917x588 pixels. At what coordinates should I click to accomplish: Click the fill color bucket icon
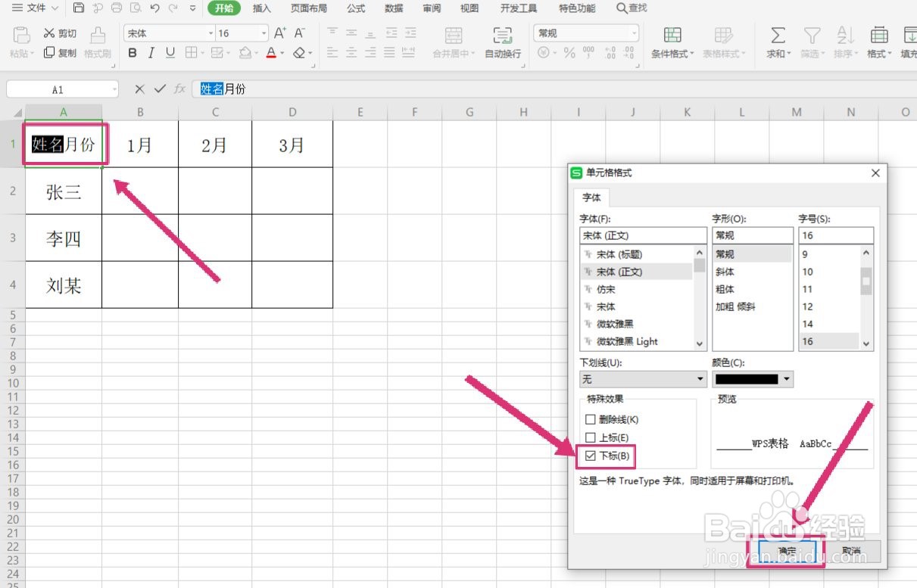tap(245, 53)
